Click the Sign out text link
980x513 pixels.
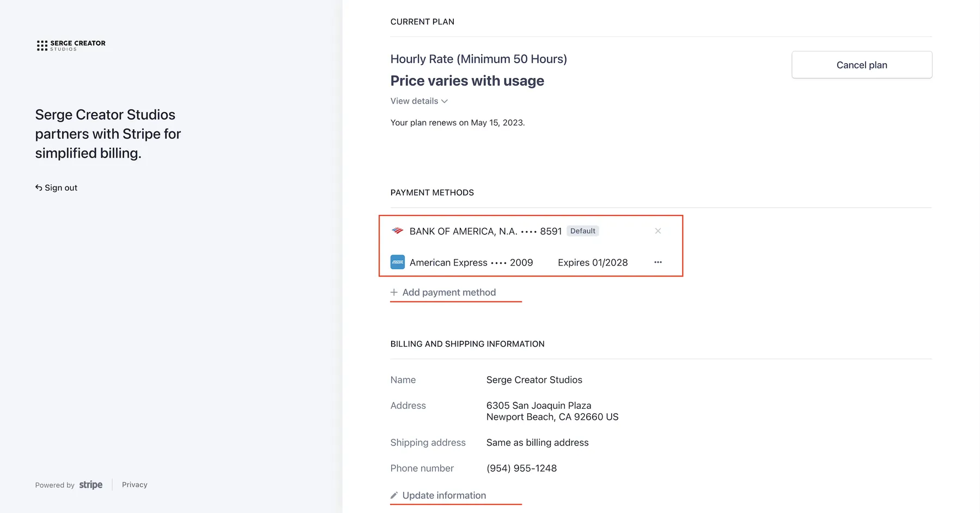coord(61,188)
